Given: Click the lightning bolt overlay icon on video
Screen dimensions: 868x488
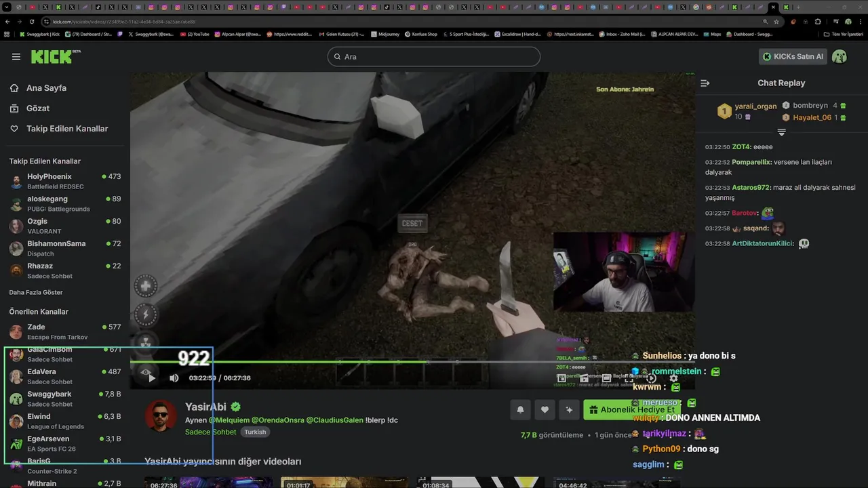Looking at the screenshot, I should [x=146, y=314].
